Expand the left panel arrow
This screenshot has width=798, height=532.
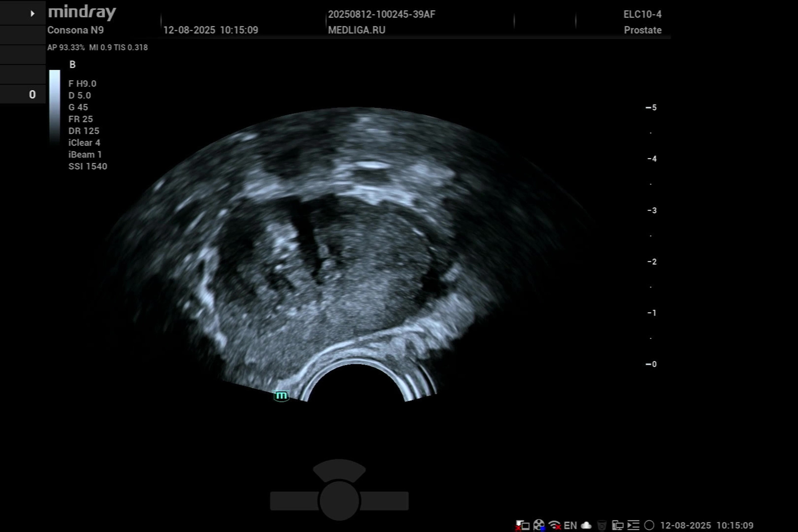[x=32, y=14]
